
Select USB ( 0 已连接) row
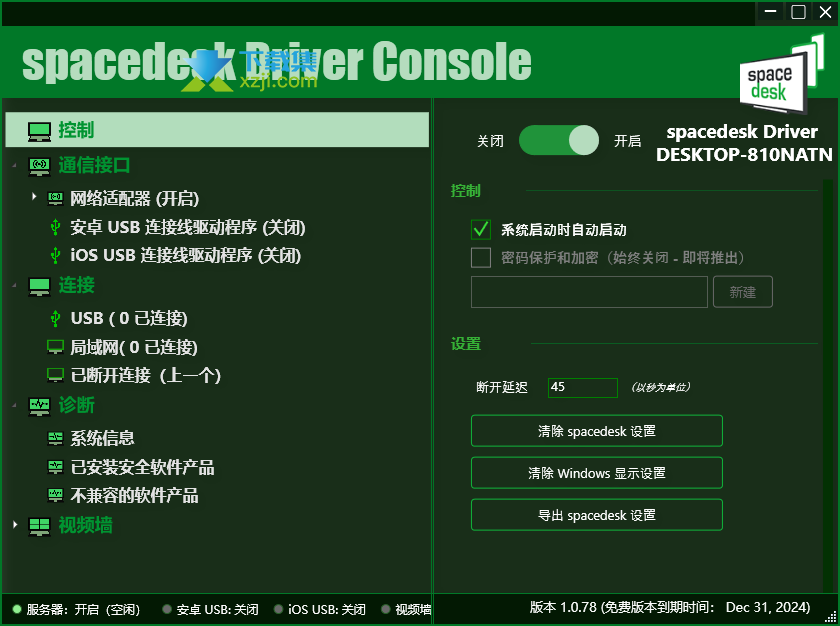click(x=129, y=318)
